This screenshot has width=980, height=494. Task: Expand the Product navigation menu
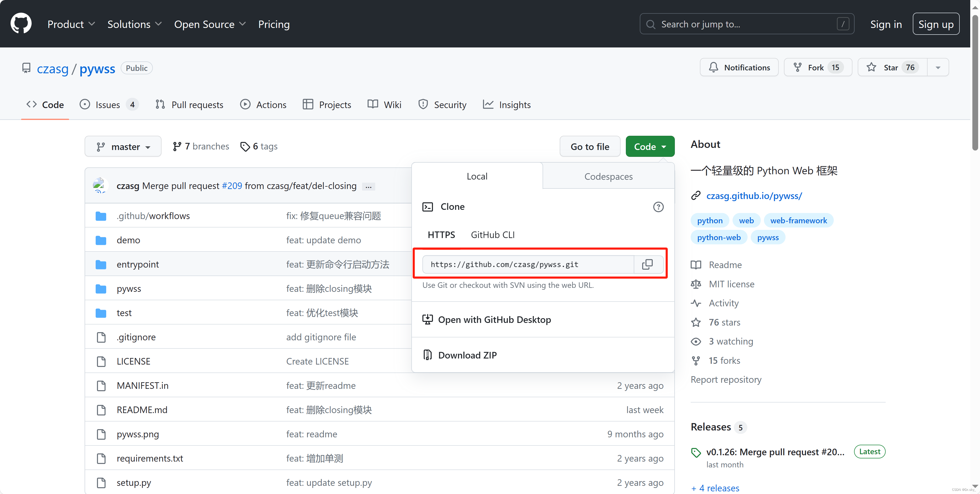pyautogui.click(x=71, y=24)
